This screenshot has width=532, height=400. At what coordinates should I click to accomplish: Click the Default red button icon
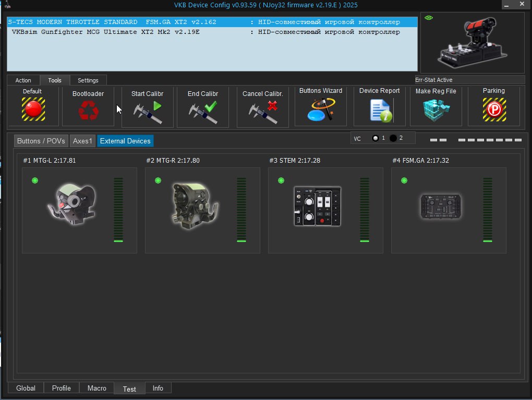coord(33,110)
